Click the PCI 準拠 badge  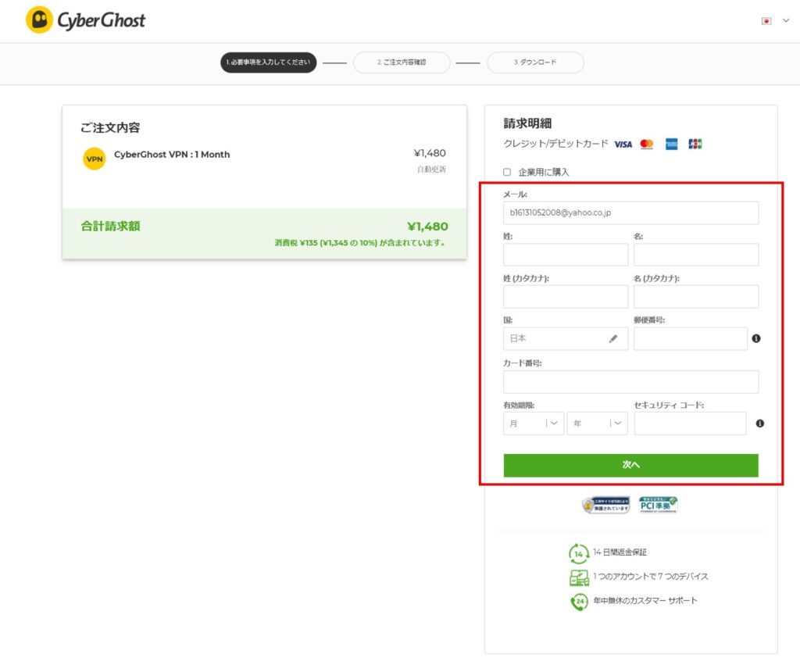(x=659, y=504)
